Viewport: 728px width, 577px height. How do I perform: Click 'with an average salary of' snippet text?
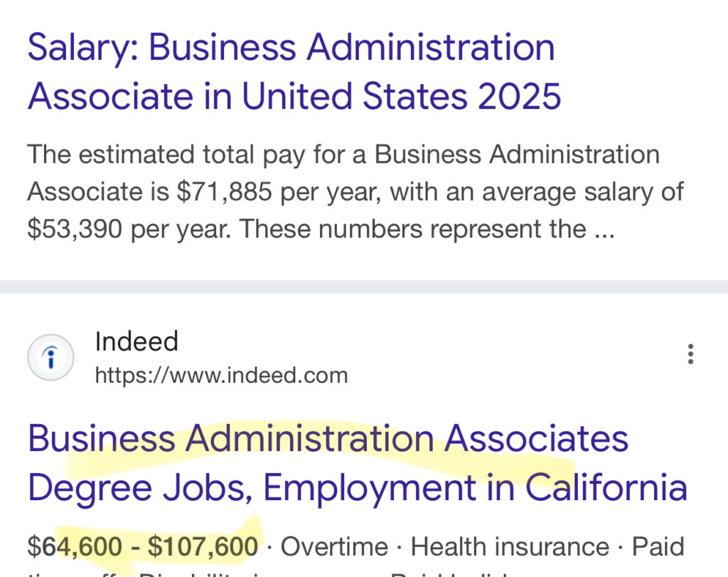pyautogui.click(x=537, y=191)
